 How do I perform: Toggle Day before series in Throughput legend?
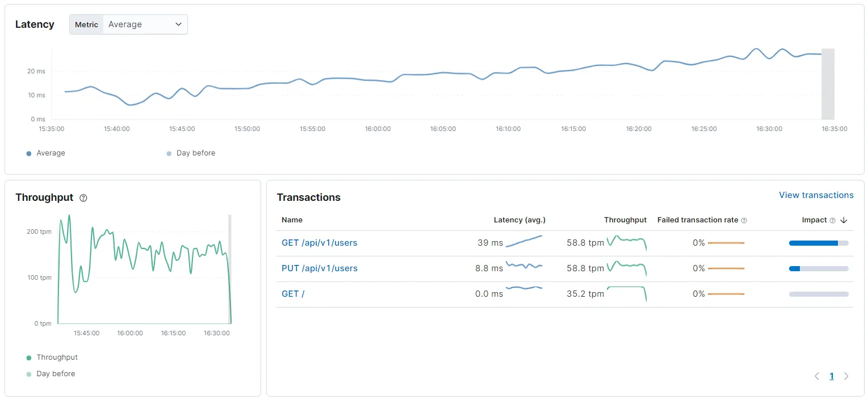tap(51, 374)
